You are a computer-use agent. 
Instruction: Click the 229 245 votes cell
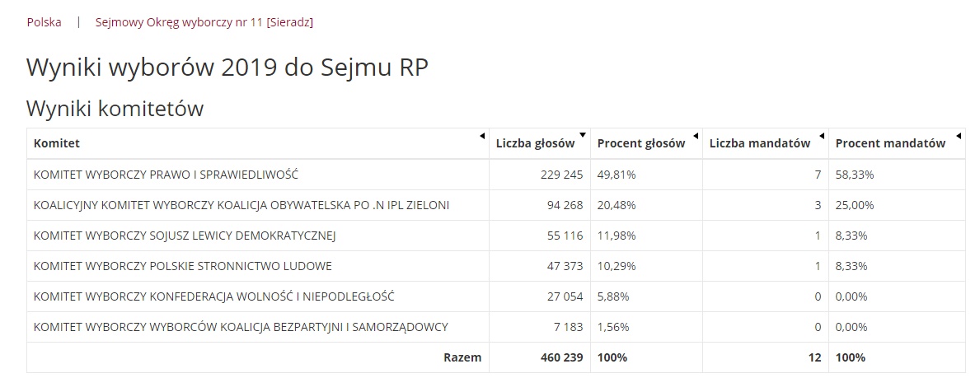pyautogui.click(x=561, y=175)
